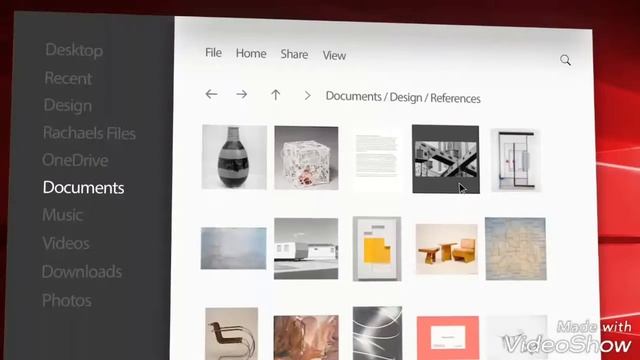
Task: Select the pale blue textured painting thumbnail
Action: tap(516, 249)
